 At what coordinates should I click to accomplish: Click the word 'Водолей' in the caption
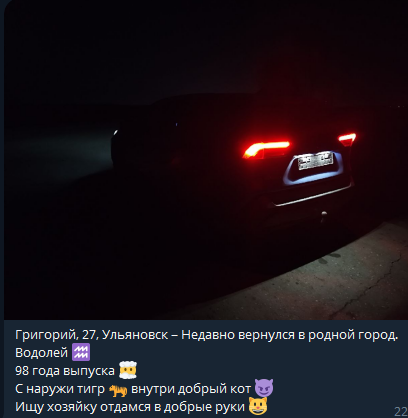[41, 353]
